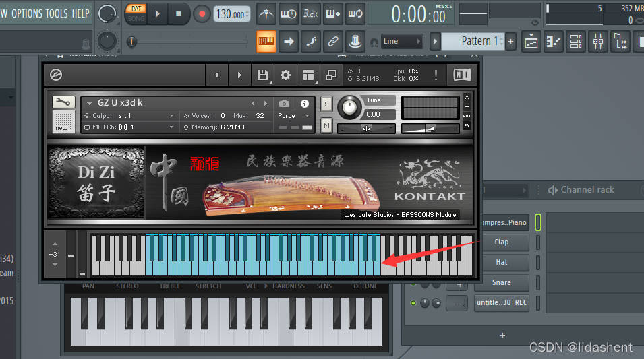Start playback with the play button
Screen dimensions: 644x359
157,14
